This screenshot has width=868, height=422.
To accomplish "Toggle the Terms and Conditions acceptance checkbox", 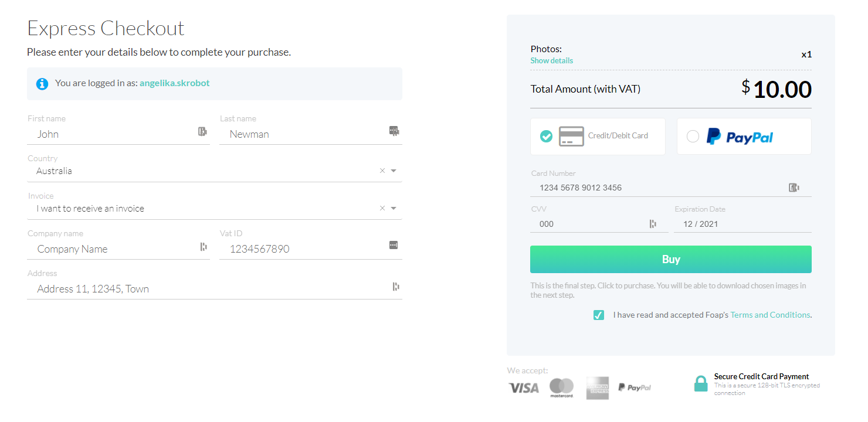I will pyautogui.click(x=599, y=315).
